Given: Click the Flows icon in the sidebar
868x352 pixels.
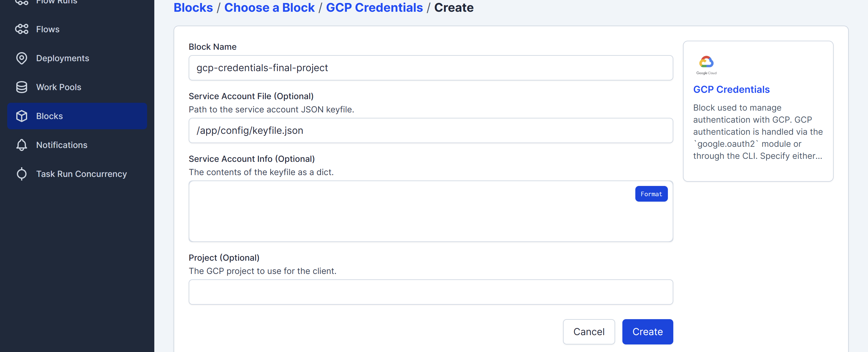Looking at the screenshot, I should point(22,29).
